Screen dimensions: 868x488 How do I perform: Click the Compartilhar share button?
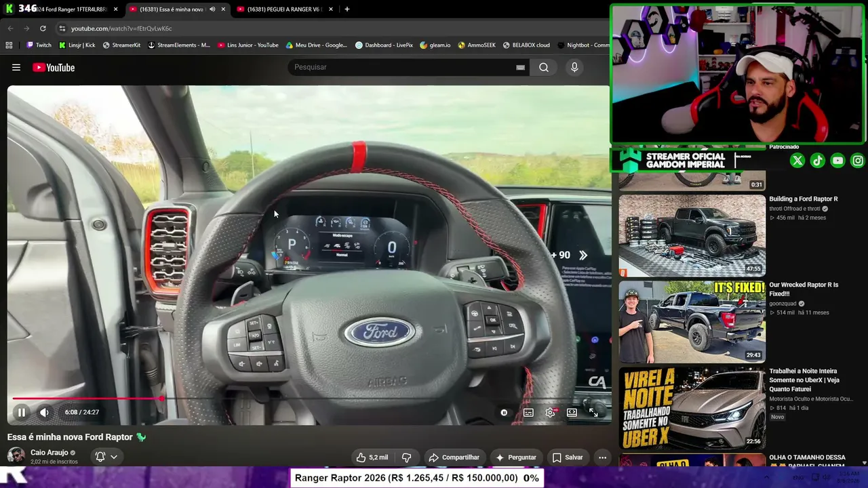[x=454, y=457]
